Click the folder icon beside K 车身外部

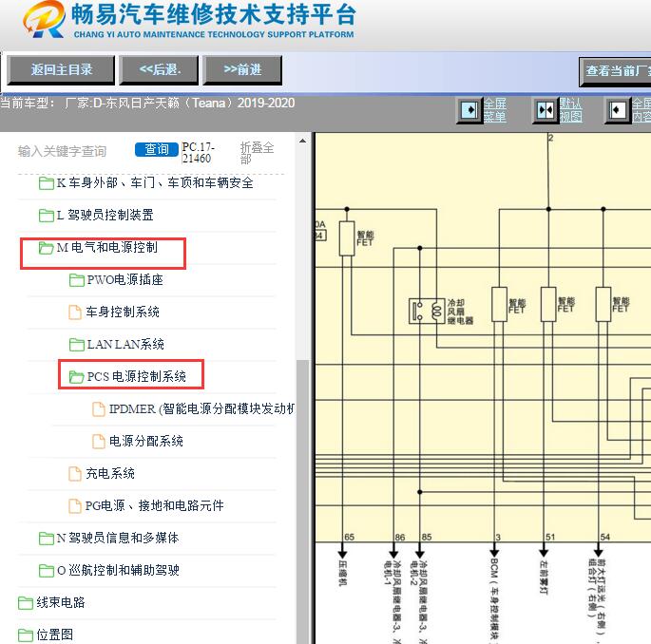pos(47,183)
